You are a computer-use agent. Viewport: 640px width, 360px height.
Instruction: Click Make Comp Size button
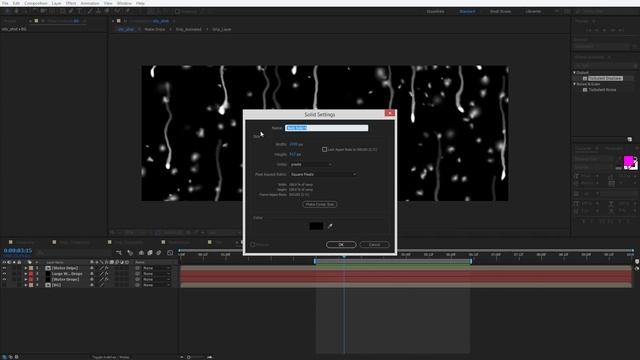click(320, 204)
